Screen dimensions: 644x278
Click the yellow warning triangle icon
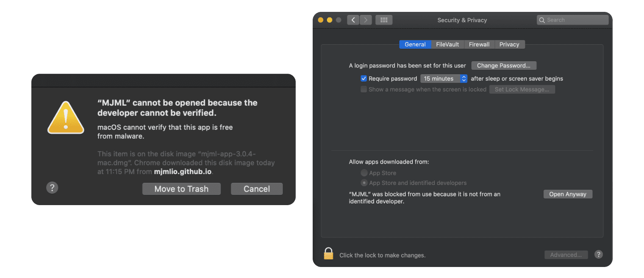coord(66,118)
